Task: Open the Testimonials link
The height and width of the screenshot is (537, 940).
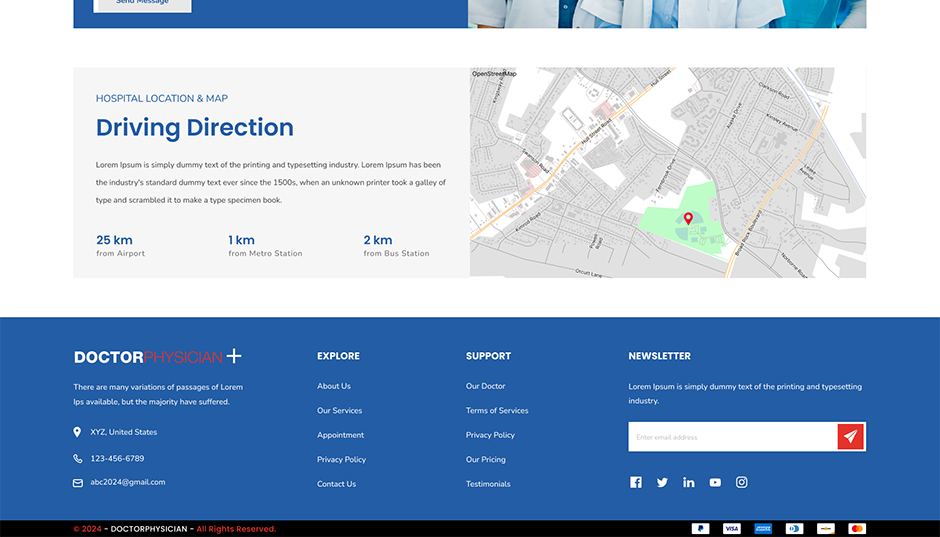Action: coord(488,484)
